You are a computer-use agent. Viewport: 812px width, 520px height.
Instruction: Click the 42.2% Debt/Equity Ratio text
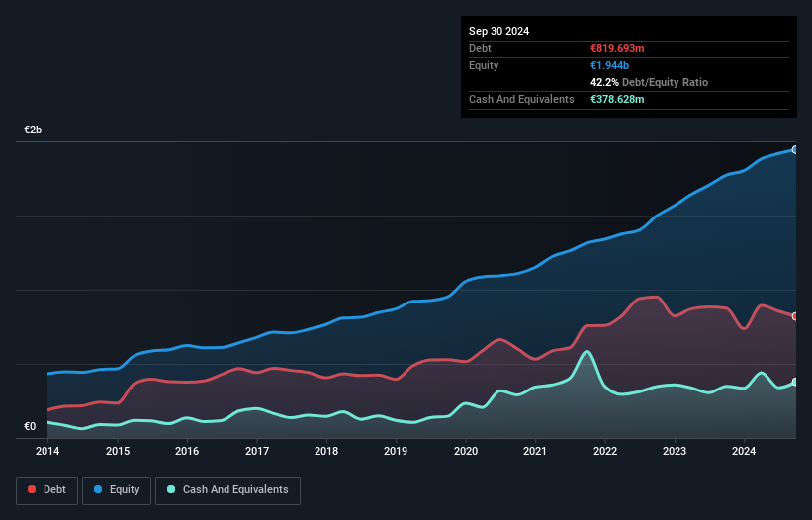click(649, 82)
